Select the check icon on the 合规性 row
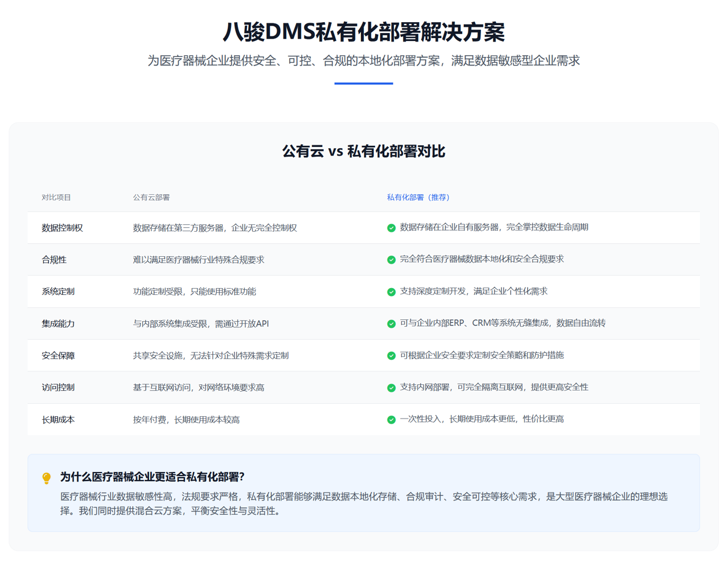 point(391,260)
